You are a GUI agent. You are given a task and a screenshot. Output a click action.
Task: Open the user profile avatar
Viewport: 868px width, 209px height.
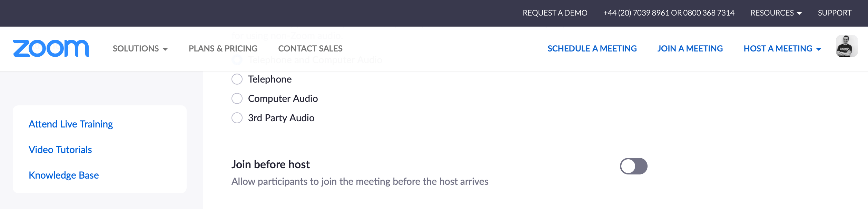pos(846,46)
